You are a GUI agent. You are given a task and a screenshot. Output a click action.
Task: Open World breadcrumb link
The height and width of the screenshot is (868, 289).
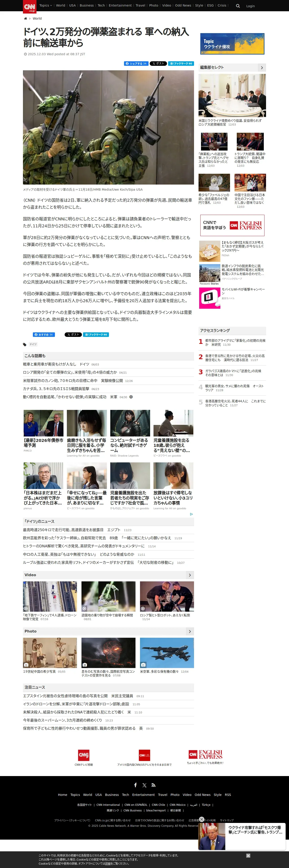pyautogui.click(x=37, y=18)
